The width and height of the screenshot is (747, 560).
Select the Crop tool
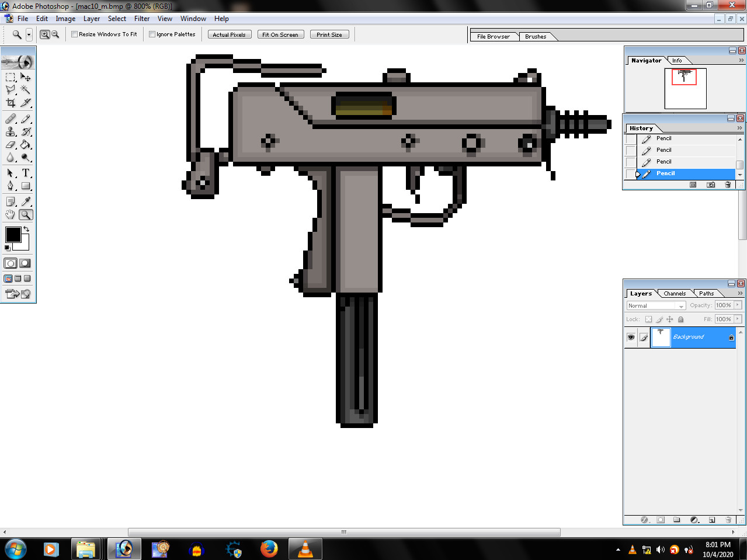point(11,103)
